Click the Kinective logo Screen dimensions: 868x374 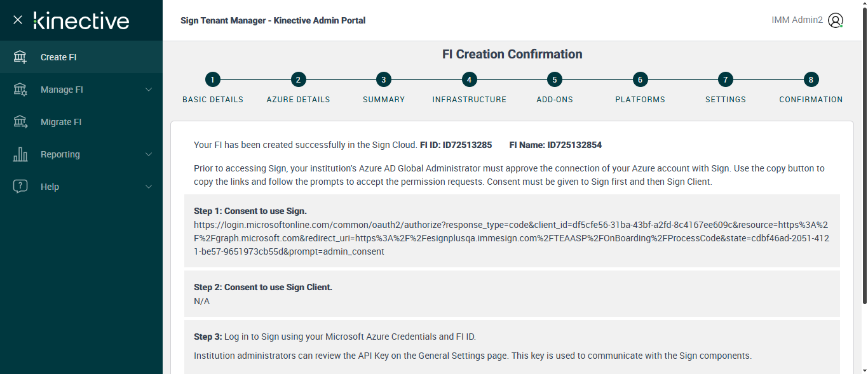point(81,20)
